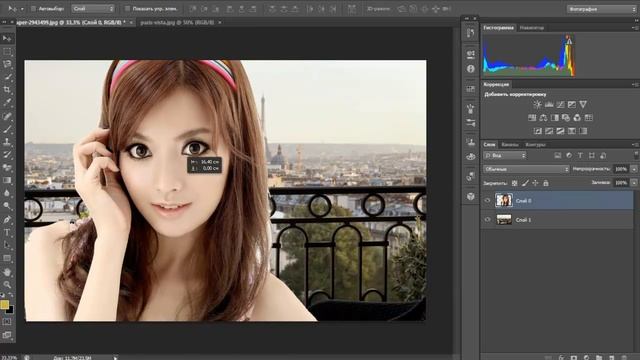Filter layers by pixel layers icon
The height and width of the screenshot is (360, 640).
[558, 156]
